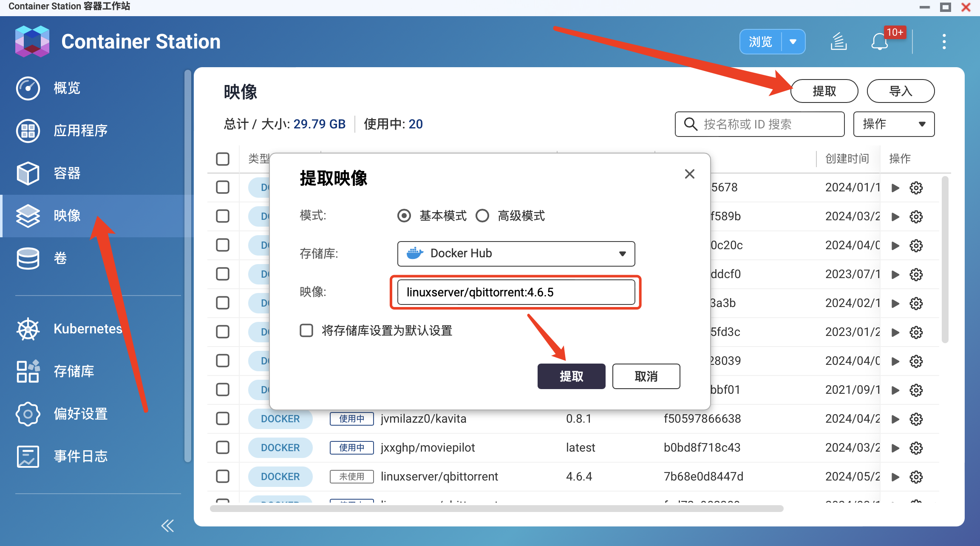Click the table's vertical scrollbar
The image size is (980, 546).
pyautogui.click(x=945, y=259)
